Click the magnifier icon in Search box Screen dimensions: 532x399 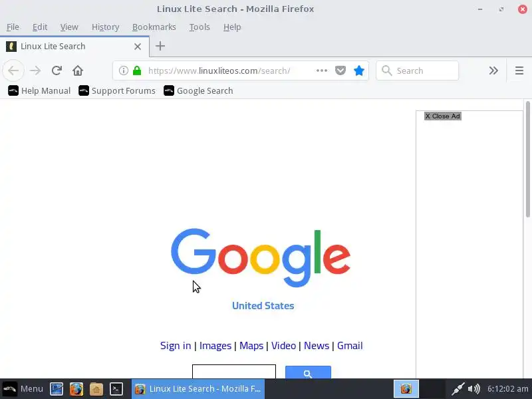[x=387, y=70]
